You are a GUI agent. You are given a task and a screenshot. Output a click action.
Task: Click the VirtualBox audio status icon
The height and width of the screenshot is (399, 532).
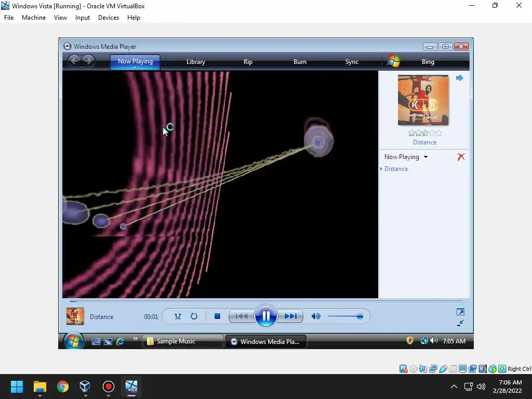[x=423, y=369]
